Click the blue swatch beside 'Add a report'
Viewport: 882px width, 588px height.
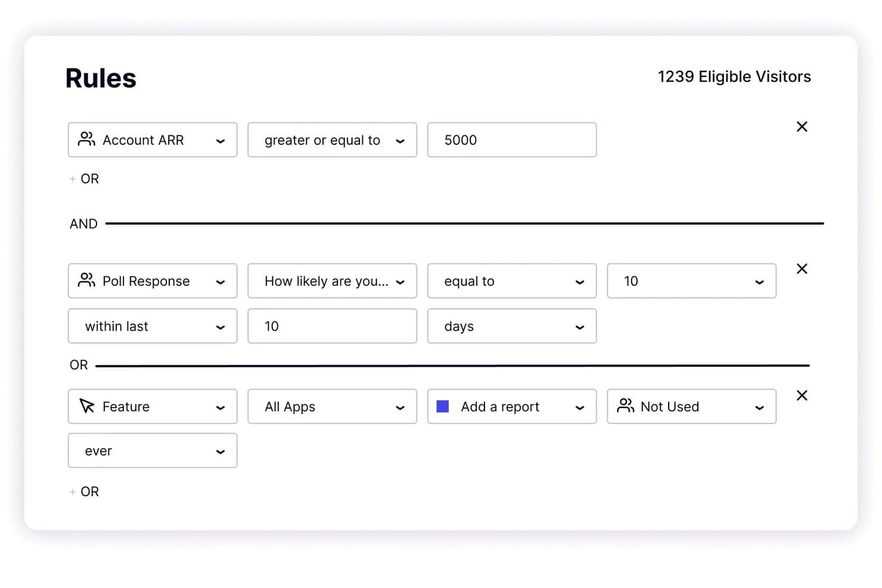443,406
